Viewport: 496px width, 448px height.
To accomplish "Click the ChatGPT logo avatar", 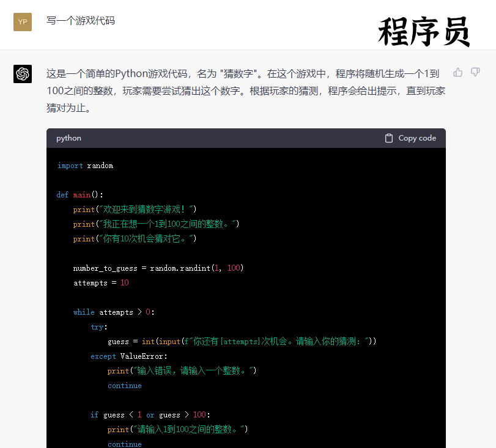I will tap(23, 74).
